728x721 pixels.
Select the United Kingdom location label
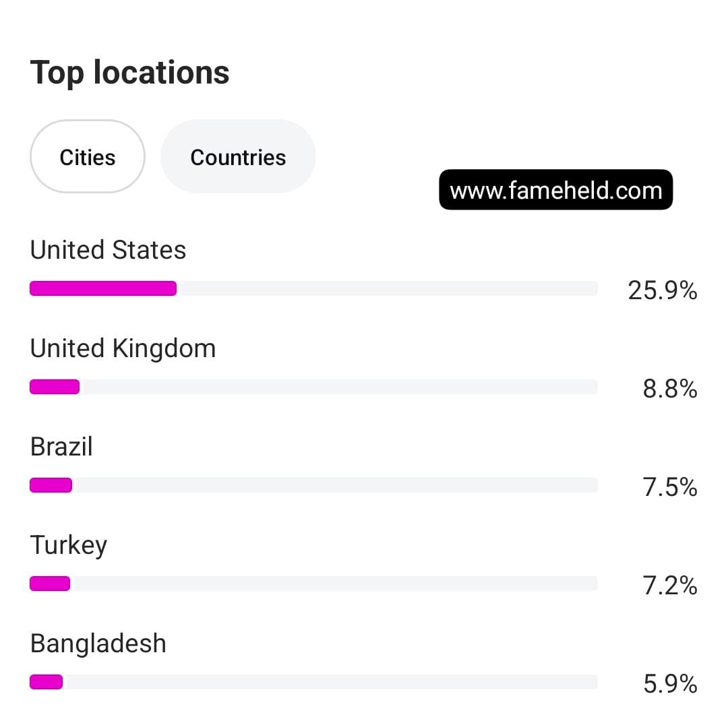[123, 348]
